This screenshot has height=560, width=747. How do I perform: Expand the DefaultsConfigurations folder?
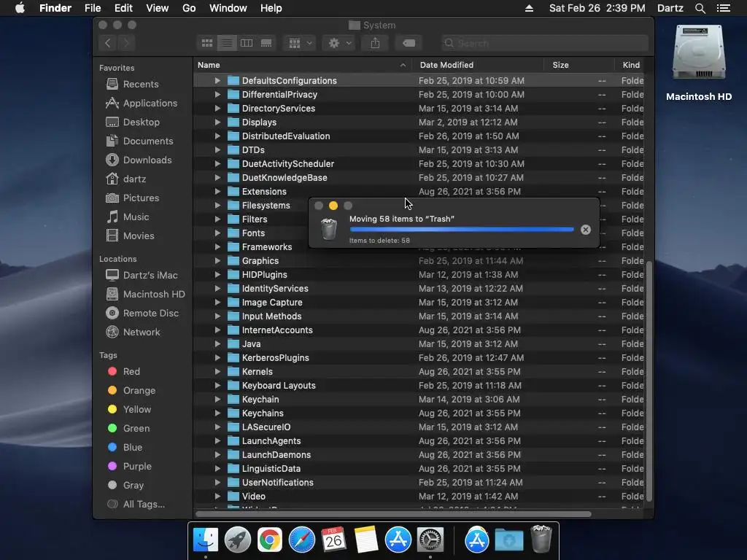click(217, 81)
